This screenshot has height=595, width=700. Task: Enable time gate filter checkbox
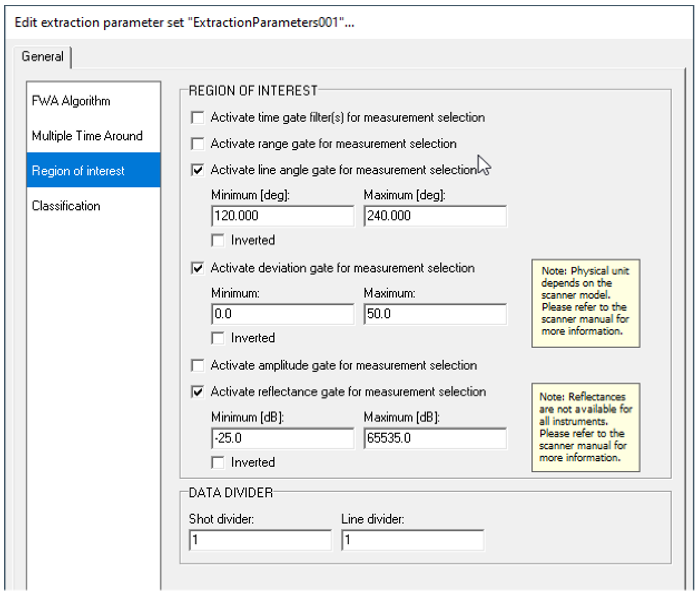(x=197, y=117)
